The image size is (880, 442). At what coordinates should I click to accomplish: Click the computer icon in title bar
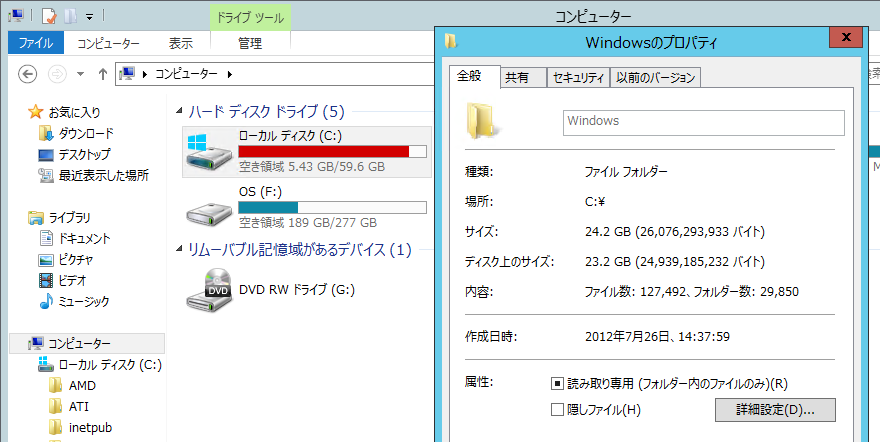[x=16, y=16]
